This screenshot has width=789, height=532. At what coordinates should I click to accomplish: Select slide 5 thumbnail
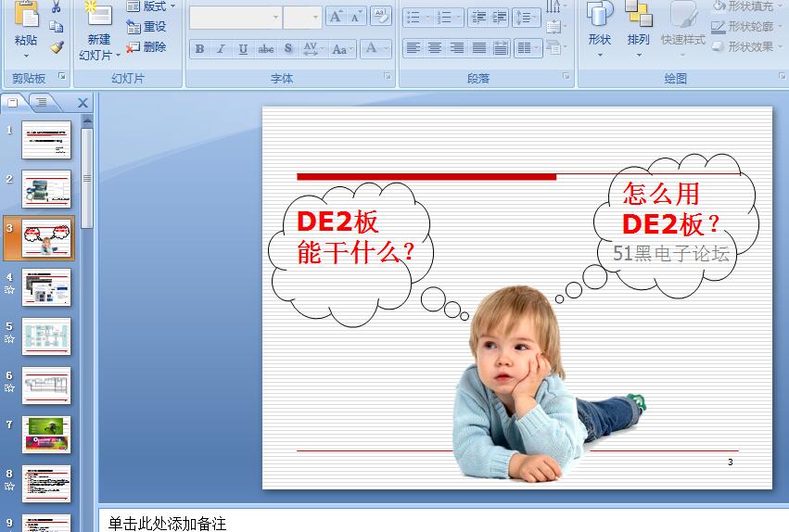click(x=46, y=336)
